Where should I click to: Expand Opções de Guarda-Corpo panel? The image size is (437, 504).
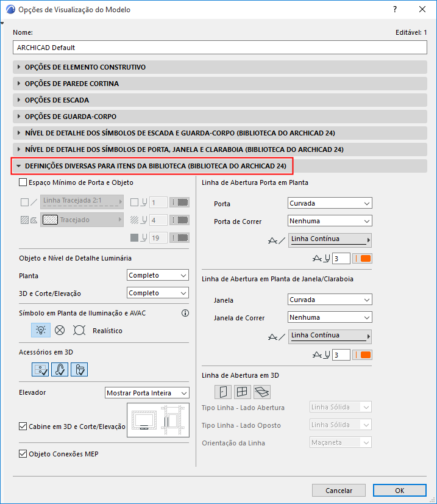tap(220, 117)
